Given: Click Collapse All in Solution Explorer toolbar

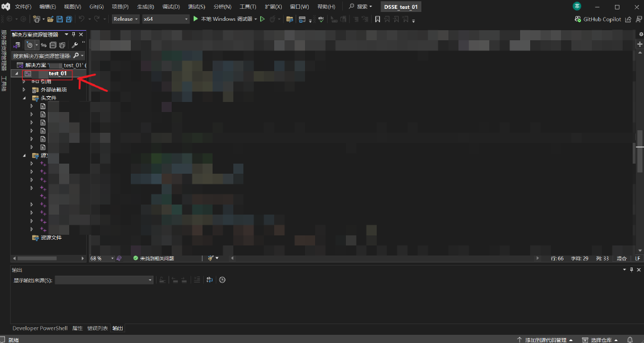Looking at the screenshot, I should [53, 45].
